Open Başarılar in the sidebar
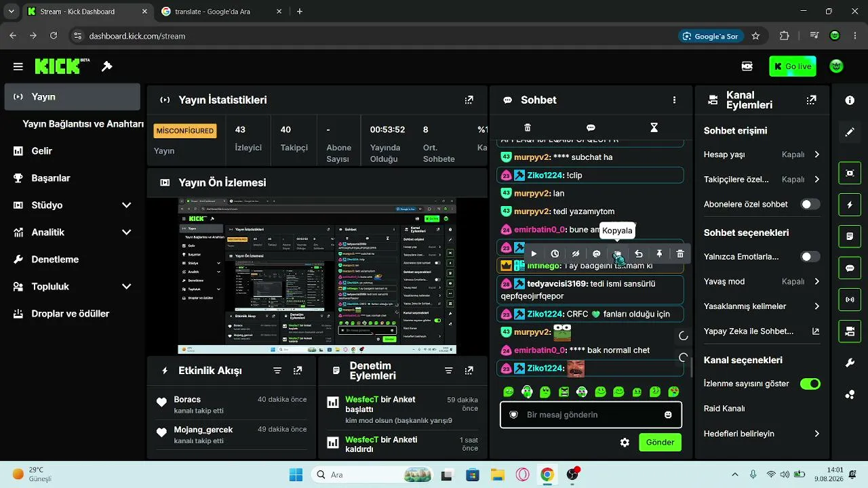This screenshot has width=868, height=488. [73, 178]
